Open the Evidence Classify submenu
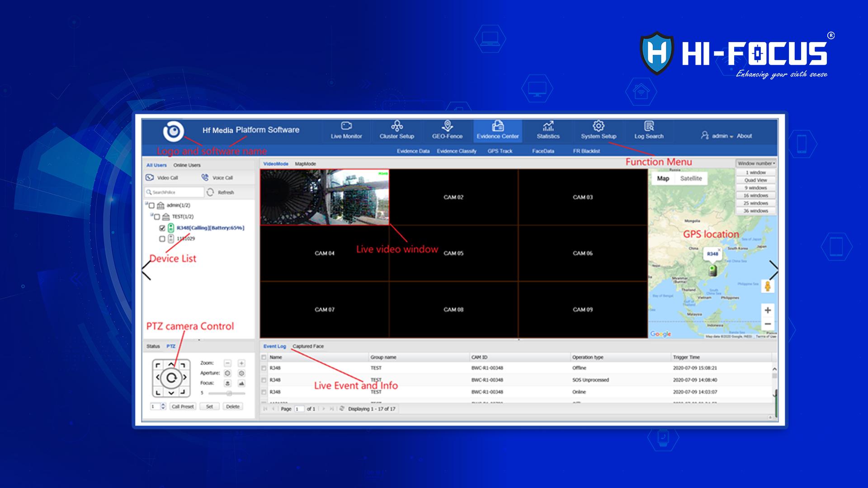 pyautogui.click(x=457, y=151)
